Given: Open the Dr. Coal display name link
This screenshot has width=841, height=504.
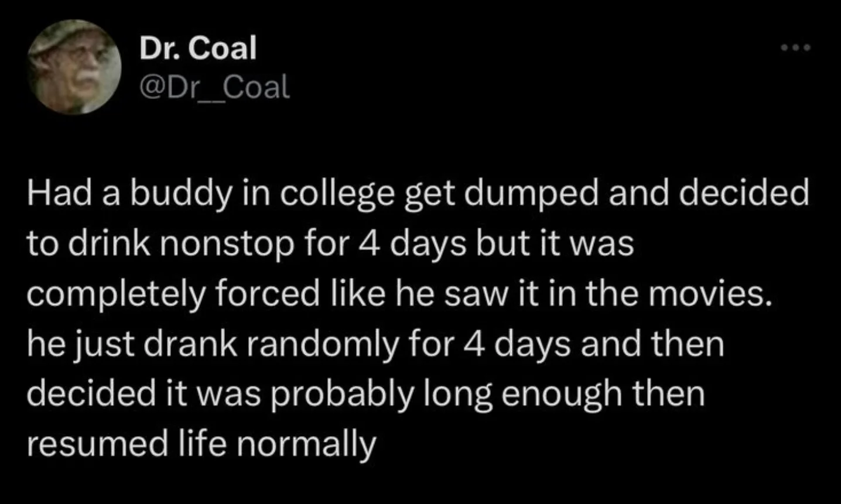Looking at the screenshot, I should (x=198, y=49).
